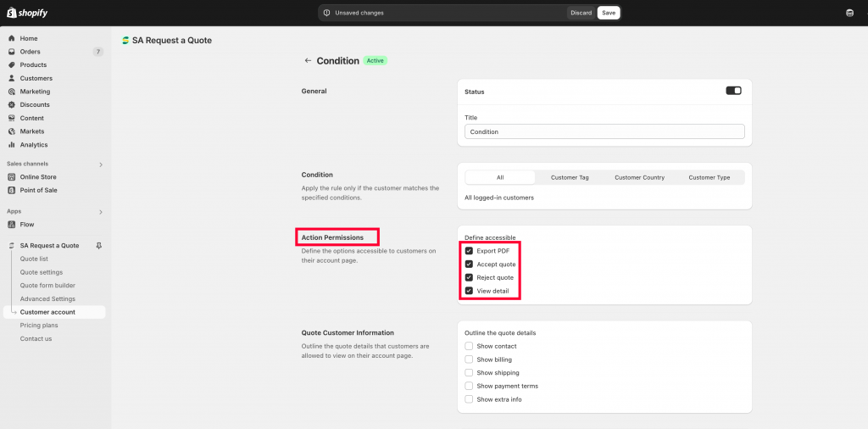
Task: Open the account avatar icon at top right
Action: click(849, 13)
